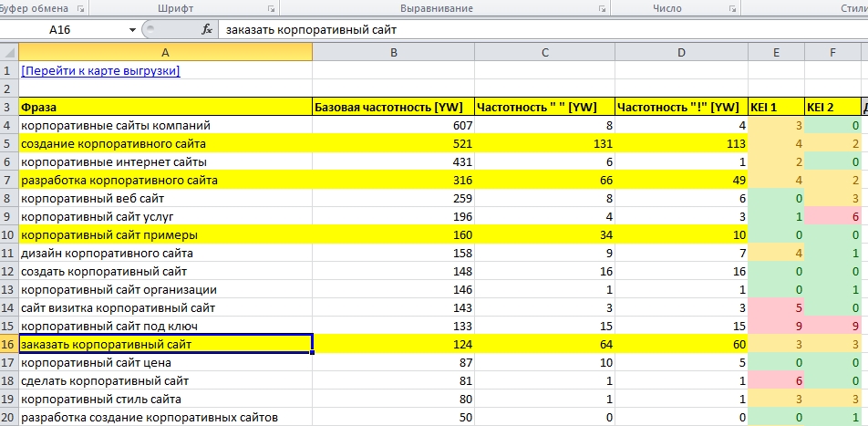
Task: Click base frequency value 259
Action: [394, 198]
